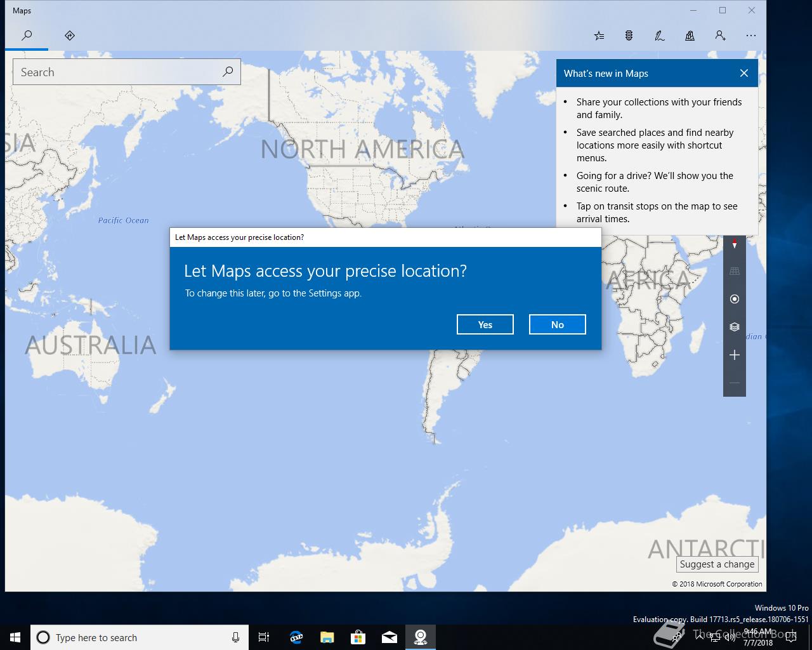
Task: Open Mail app from the taskbar
Action: 390,637
